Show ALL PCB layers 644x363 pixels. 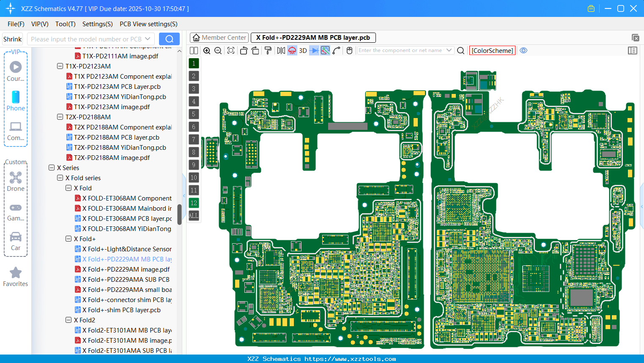click(194, 216)
